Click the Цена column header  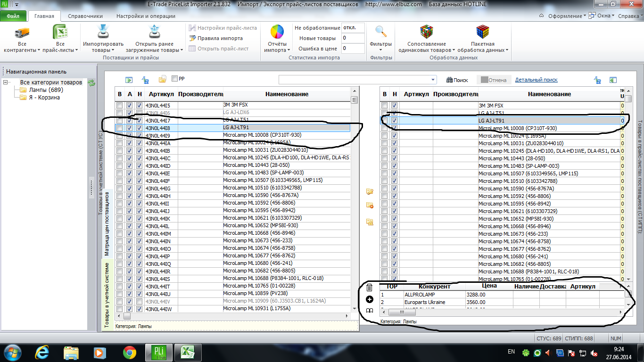click(x=489, y=286)
